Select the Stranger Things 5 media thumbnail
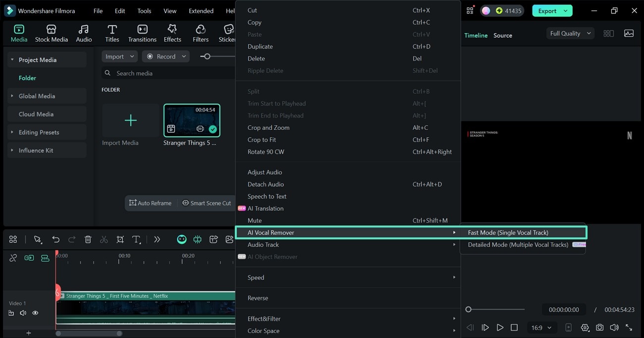Screen dimensions: 644x338 pos(192,119)
